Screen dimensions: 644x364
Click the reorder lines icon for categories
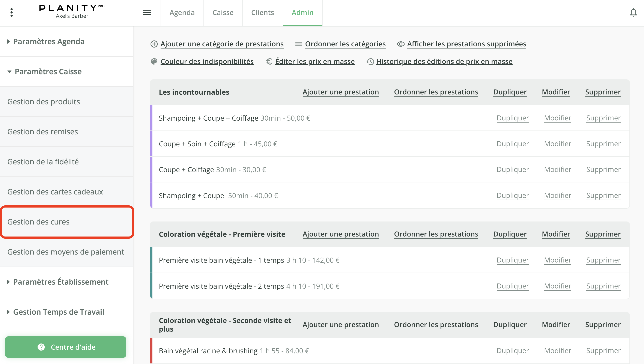click(298, 44)
